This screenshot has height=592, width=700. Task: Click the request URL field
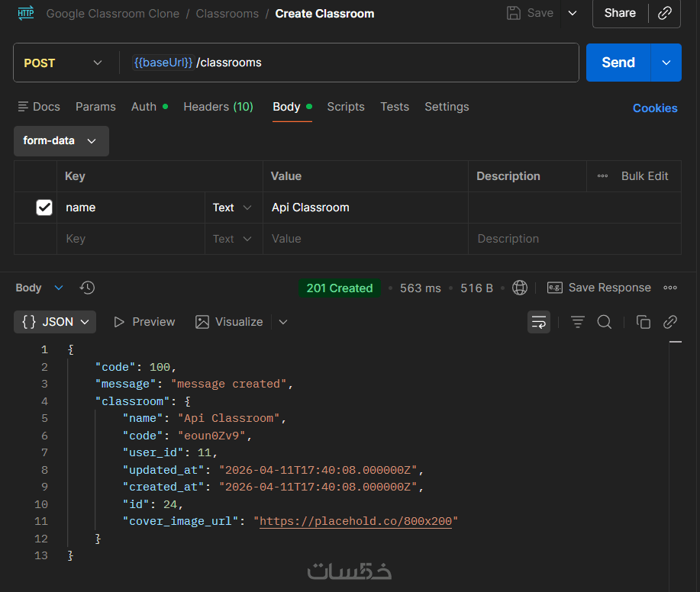click(x=348, y=63)
